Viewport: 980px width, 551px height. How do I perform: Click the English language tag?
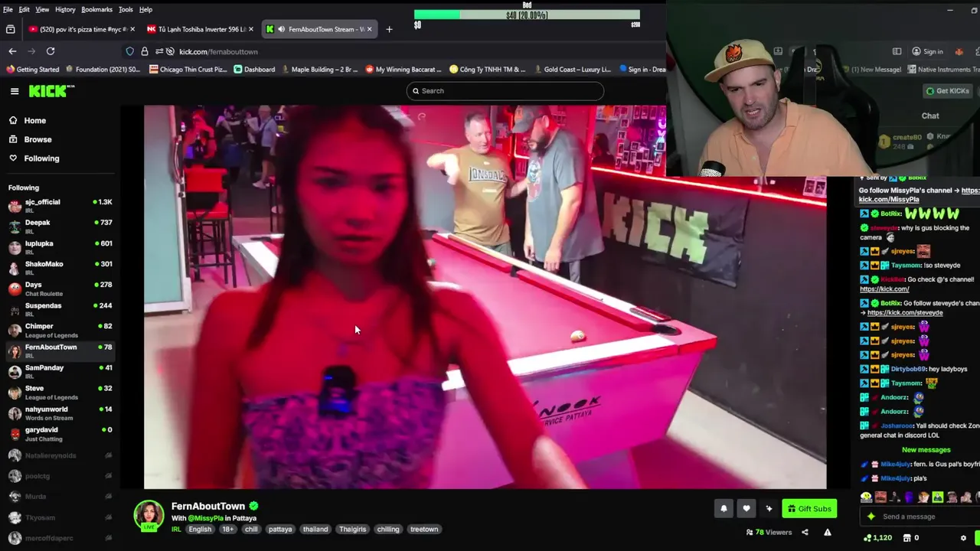pos(200,529)
